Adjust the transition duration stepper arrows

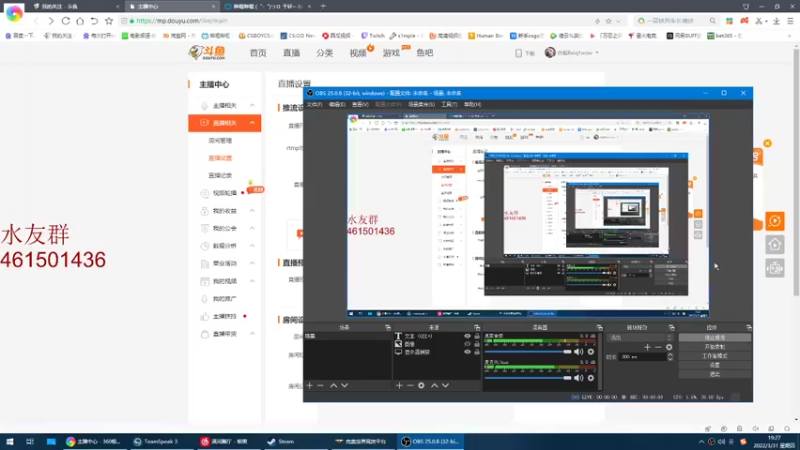tap(670, 357)
